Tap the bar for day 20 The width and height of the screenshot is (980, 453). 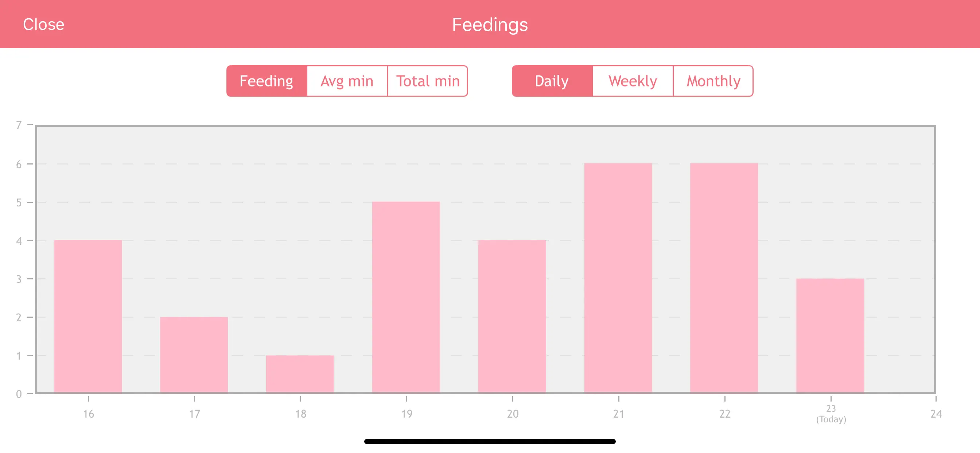(512, 316)
